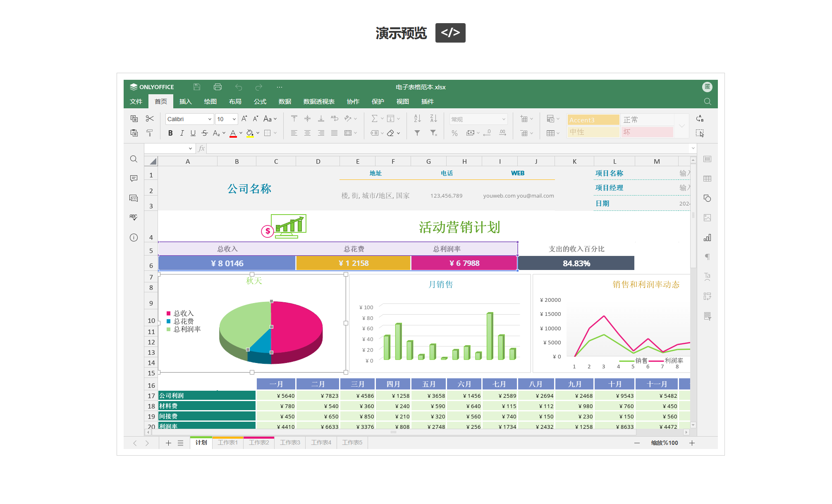Click the Cut scissors icon

[150, 119]
